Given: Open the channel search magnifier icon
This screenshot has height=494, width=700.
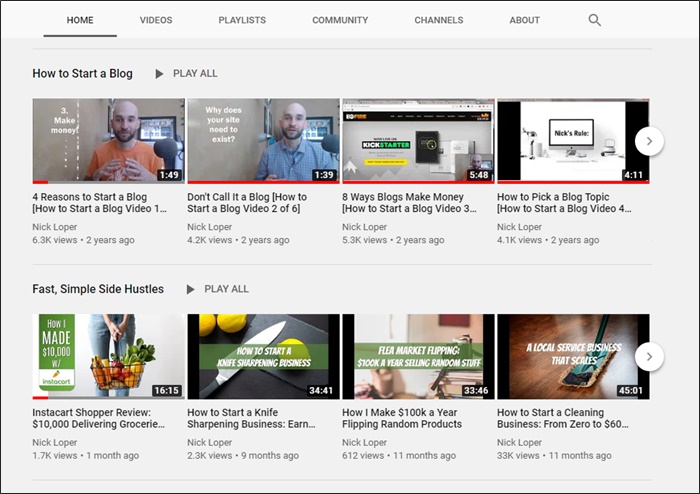Looking at the screenshot, I should coord(594,20).
